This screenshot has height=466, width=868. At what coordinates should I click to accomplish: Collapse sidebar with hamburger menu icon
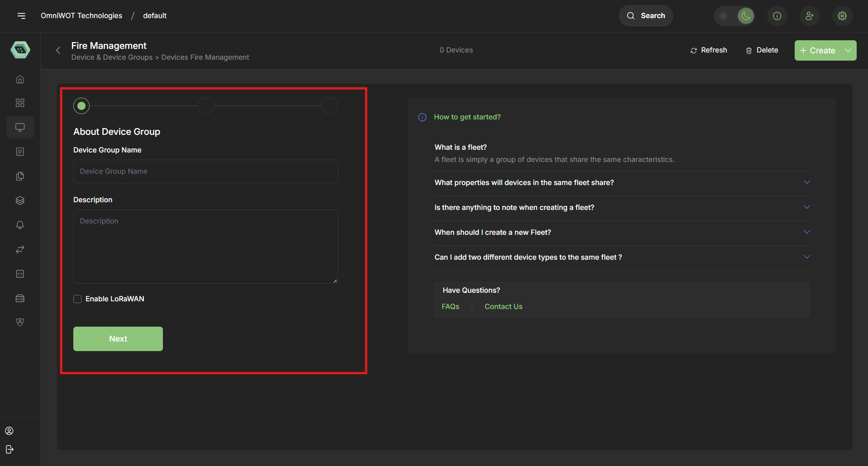tap(22, 15)
